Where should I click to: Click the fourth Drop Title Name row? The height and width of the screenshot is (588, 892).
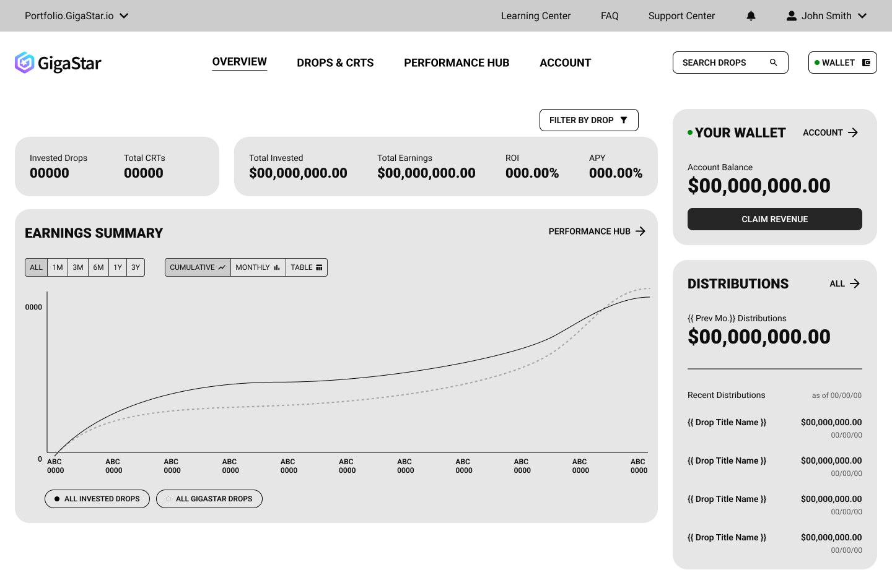pos(775,543)
